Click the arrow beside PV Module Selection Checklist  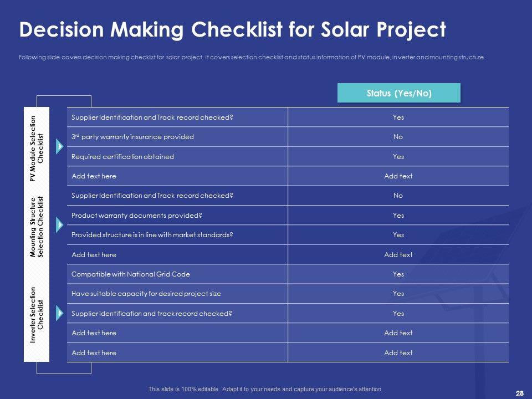60,146
